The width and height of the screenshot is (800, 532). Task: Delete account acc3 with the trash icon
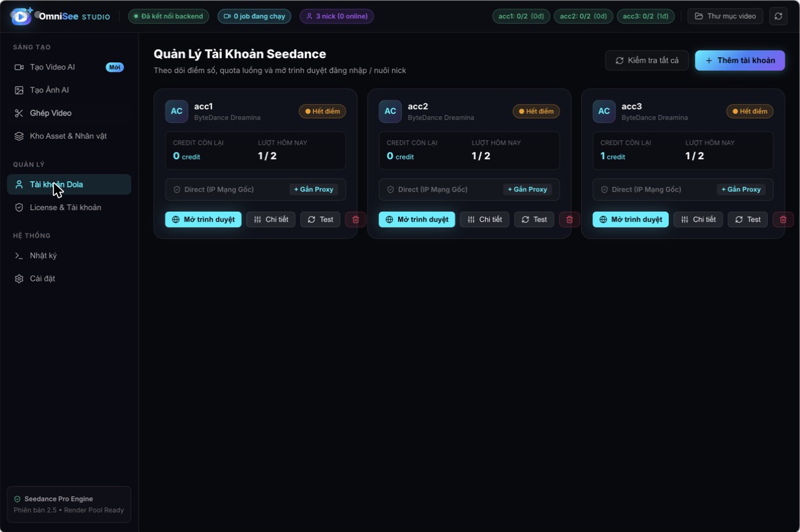click(x=783, y=220)
